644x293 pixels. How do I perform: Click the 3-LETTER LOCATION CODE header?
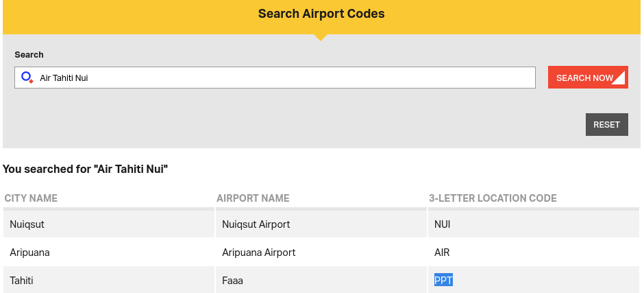[x=493, y=198]
